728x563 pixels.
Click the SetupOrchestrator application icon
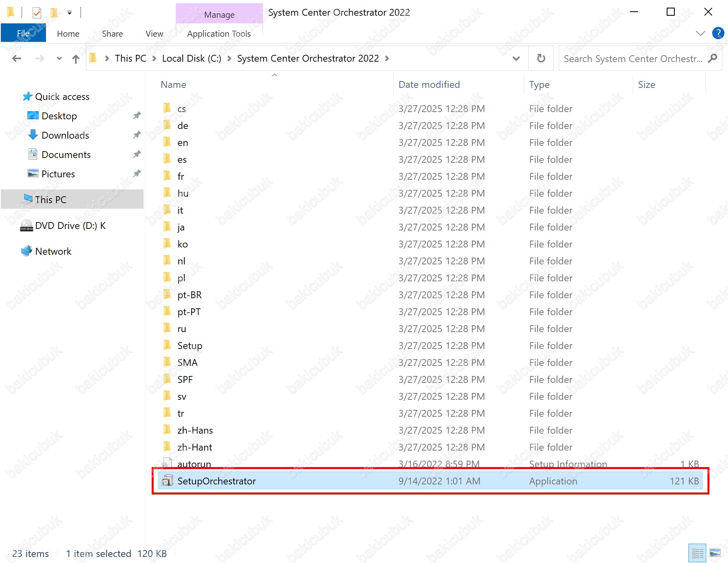[167, 480]
